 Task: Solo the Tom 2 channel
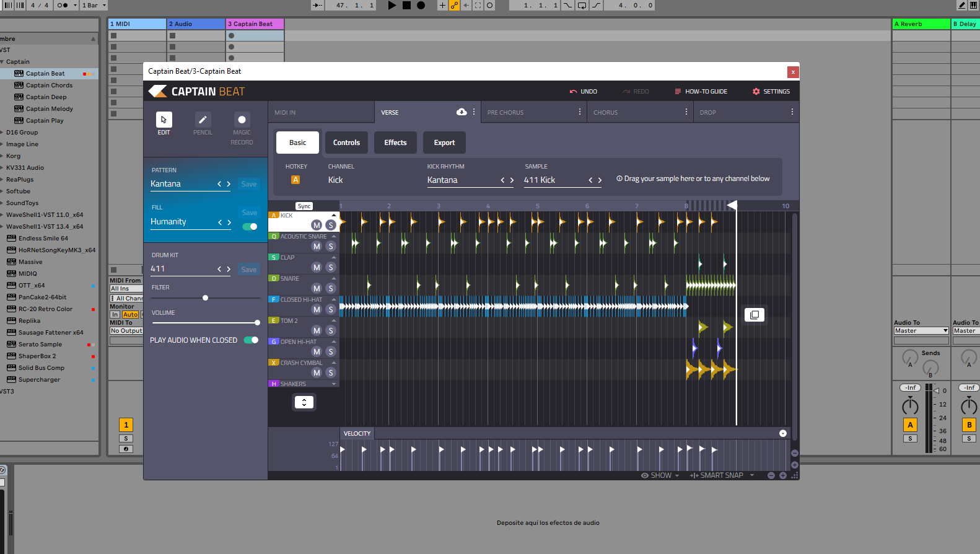tap(331, 330)
